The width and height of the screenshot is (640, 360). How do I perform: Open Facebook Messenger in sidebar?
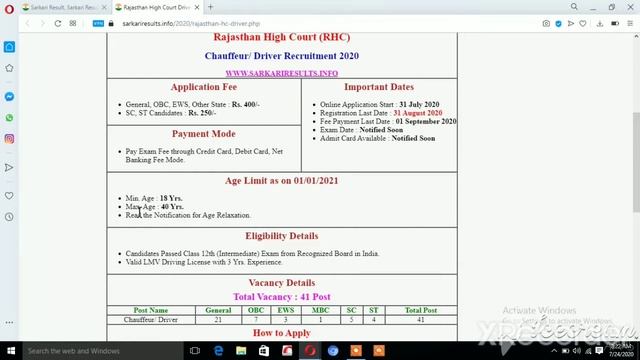[x=9, y=97]
